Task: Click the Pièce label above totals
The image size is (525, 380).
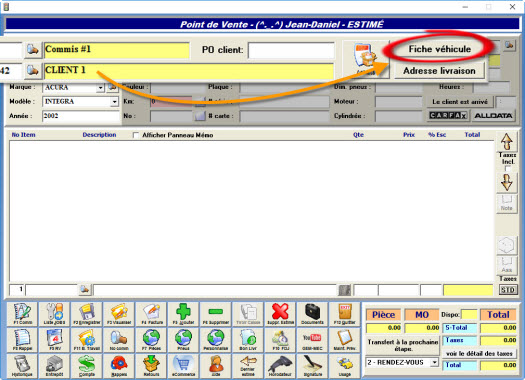Action: pos(383,315)
